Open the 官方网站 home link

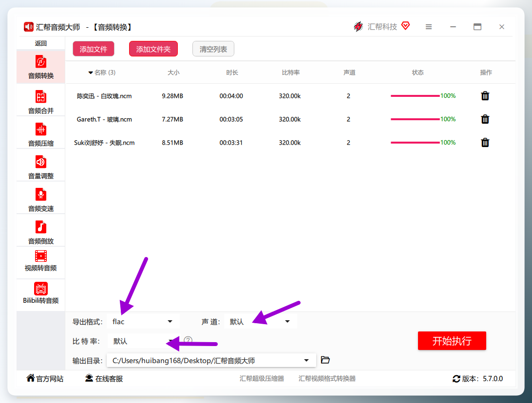click(45, 379)
